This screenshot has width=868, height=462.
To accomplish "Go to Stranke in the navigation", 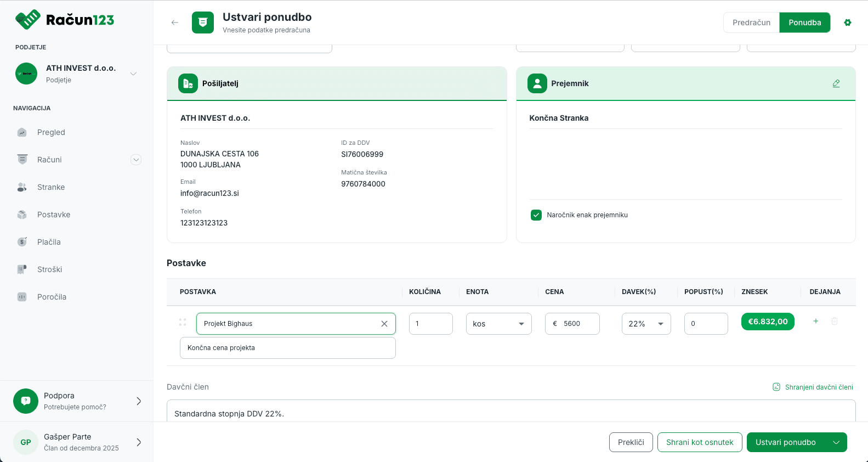I will (x=51, y=187).
